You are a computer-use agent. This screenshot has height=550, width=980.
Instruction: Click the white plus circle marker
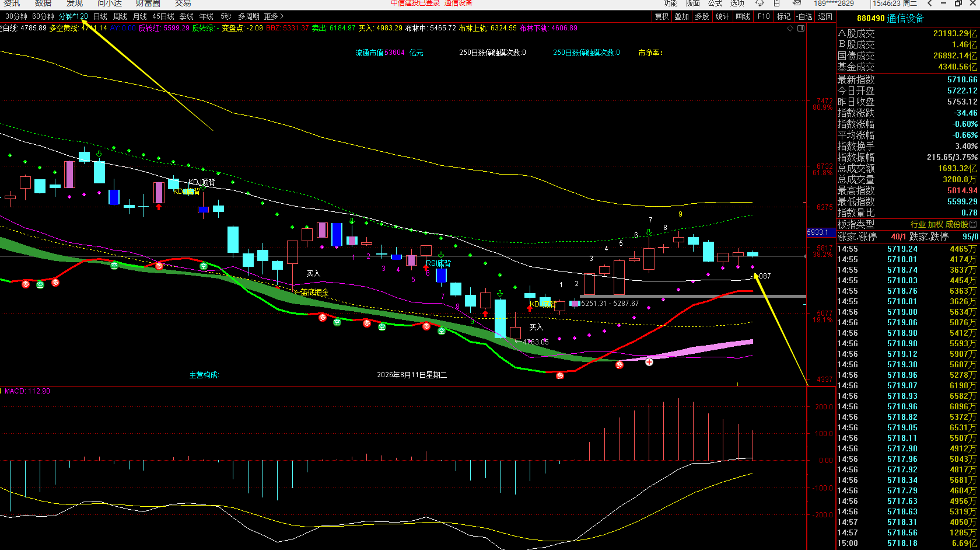[649, 362]
